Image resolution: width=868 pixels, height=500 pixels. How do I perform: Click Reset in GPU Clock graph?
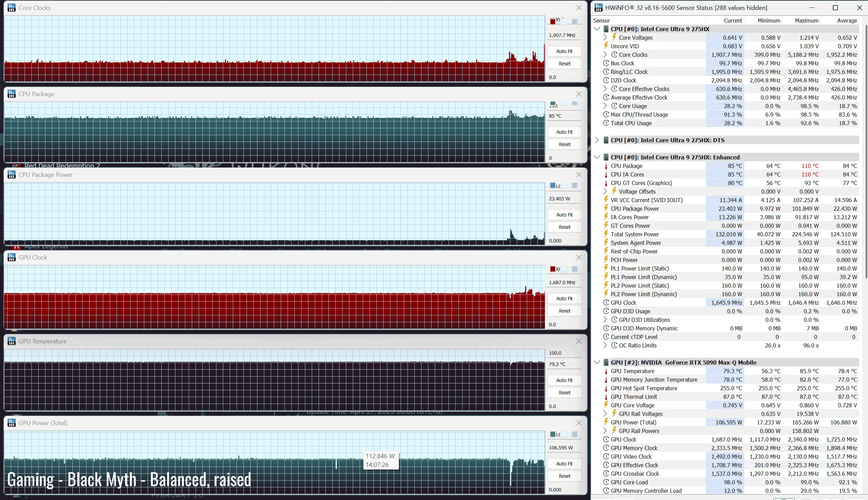[x=564, y=311]
